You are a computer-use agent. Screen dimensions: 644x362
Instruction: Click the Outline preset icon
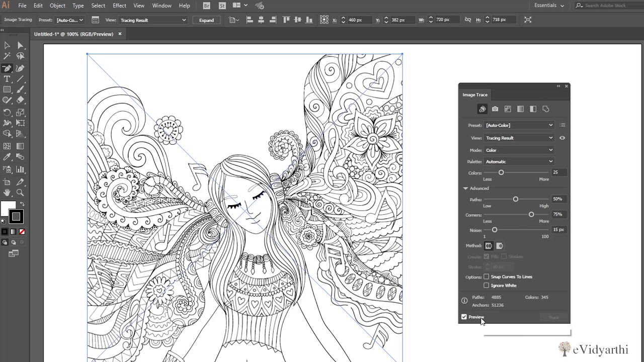(546, 109)
